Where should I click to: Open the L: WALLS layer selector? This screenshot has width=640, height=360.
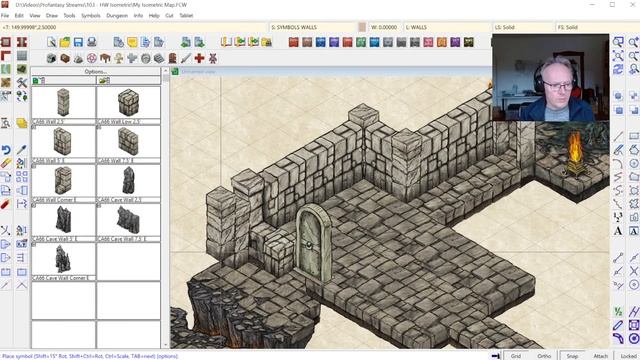point(447,27)
